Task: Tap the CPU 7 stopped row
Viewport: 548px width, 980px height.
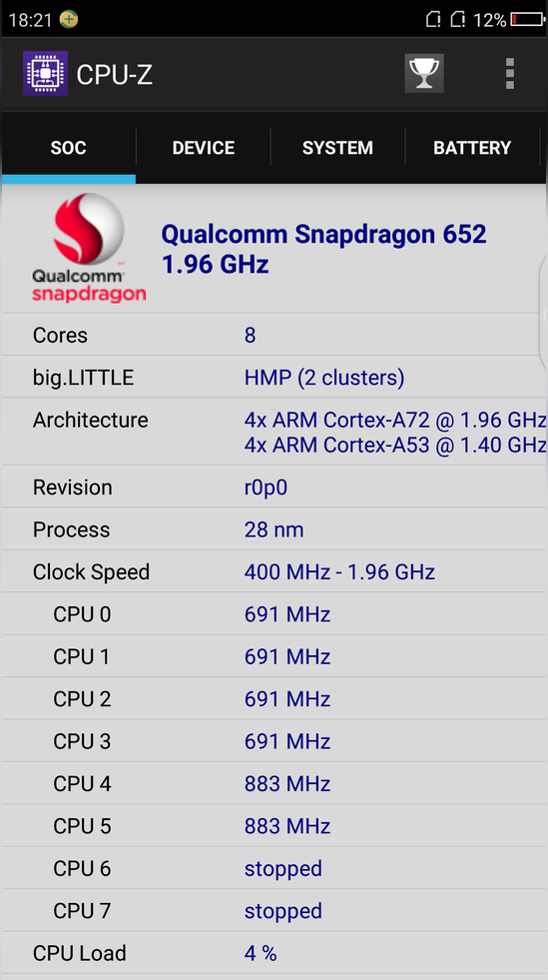Action: [x=274, y=911]
